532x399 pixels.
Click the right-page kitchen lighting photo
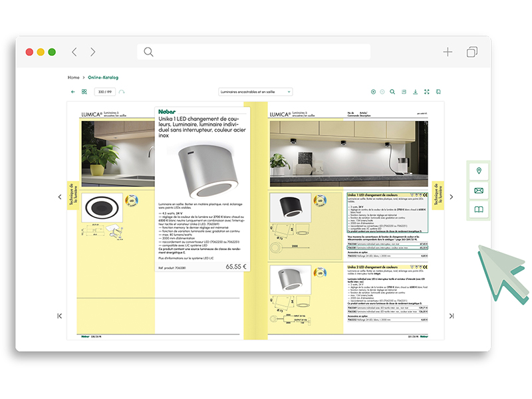coord(348,154)
